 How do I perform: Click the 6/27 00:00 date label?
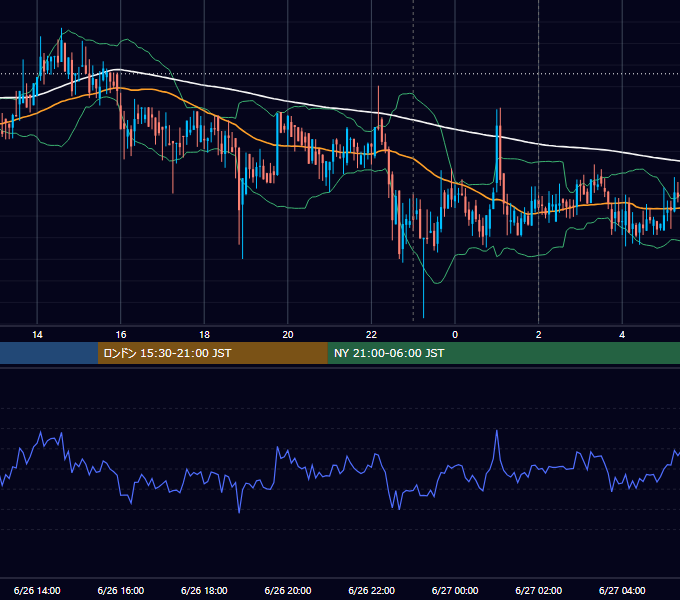pyautogui.click(x=455, y=590)
